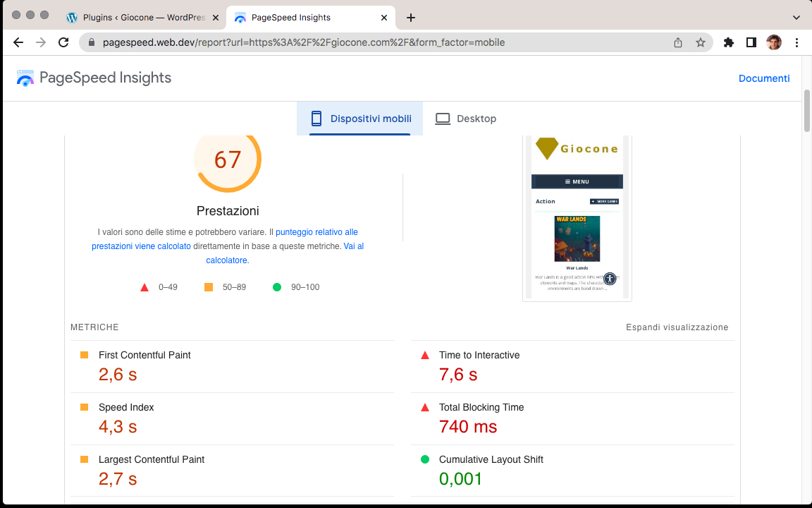
Task: Toggle the browser side panel icon
Action: coord(751,42)
